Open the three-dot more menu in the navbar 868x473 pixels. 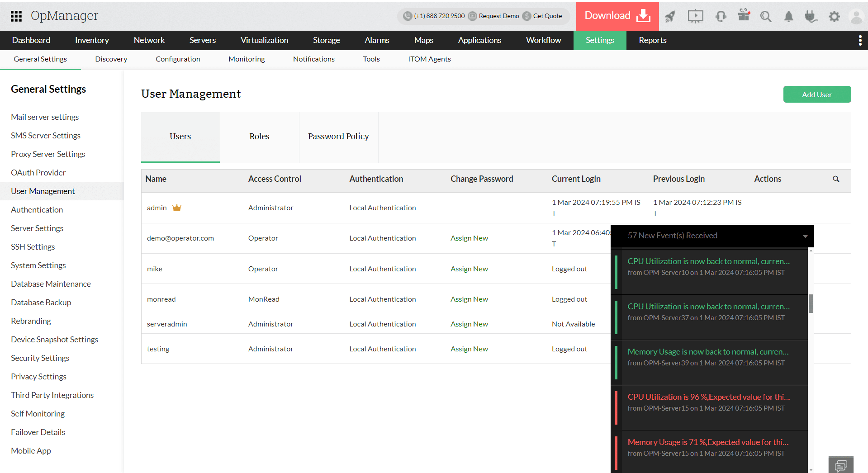860,41
